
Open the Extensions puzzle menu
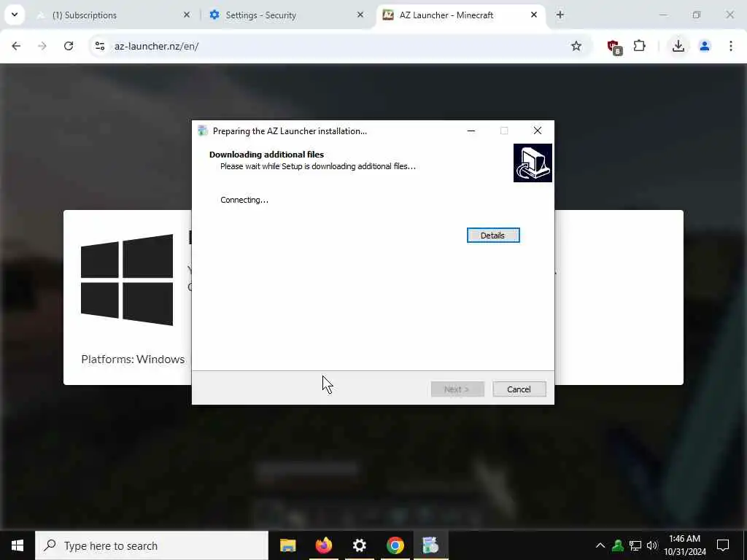[x=639, y=46]
